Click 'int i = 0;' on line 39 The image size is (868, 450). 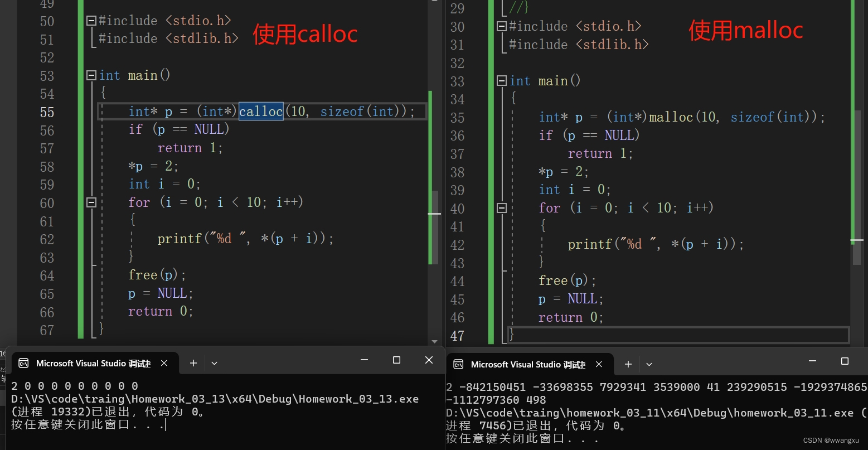[x=575, y=190]
